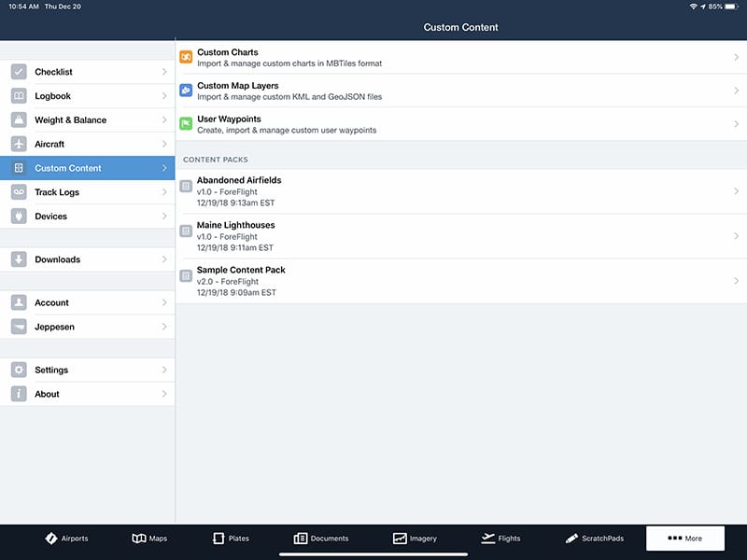
Task: Click the Sample Content Pack icon
Action: click(x=186, y=275)
